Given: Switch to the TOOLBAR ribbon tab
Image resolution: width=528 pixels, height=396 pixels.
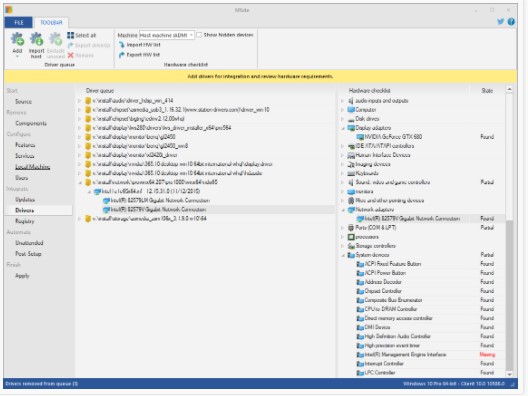Looking at the screenshot, I should (x=51, y=23).
